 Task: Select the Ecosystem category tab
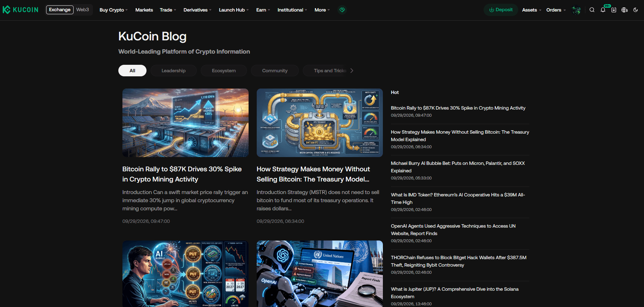coord(224,71)
